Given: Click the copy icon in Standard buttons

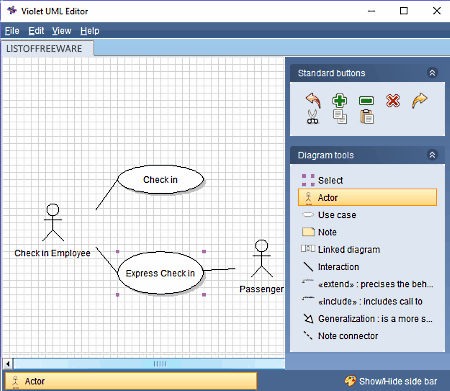Looking at the screenshot, I should [340, 117].
